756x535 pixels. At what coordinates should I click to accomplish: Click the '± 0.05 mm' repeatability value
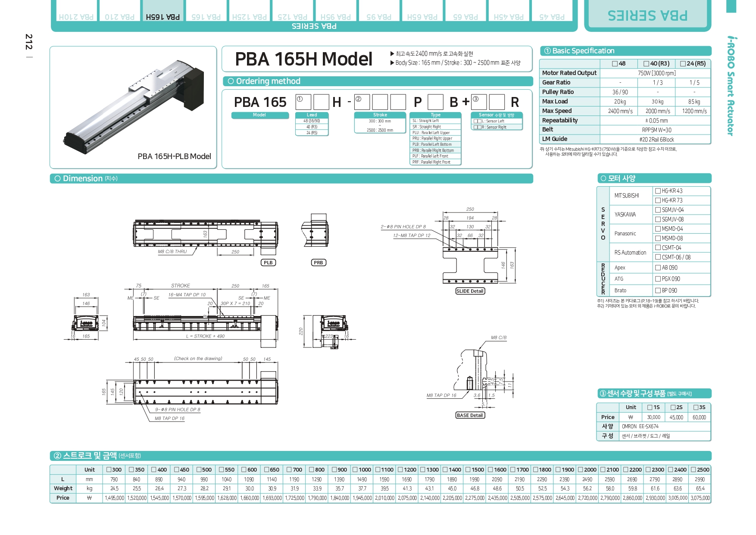pyautogui.click(x=656, y=121)
